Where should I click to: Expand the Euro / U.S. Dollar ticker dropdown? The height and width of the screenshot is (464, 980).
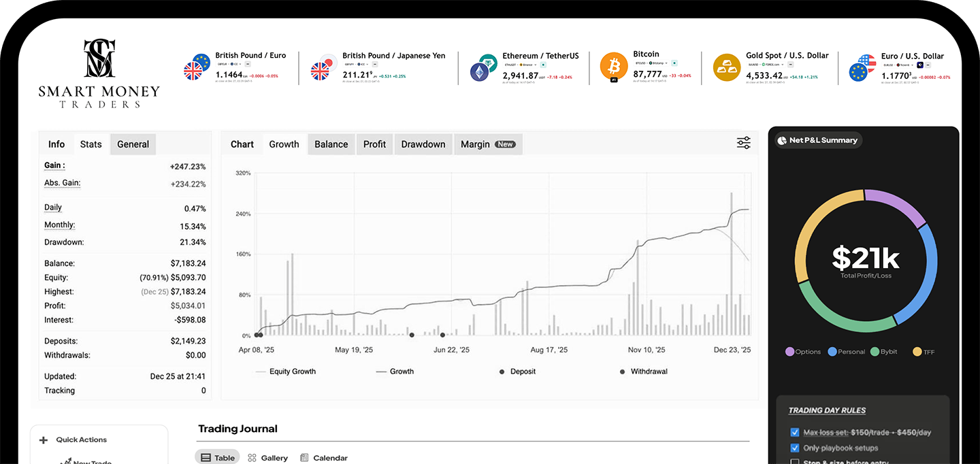[912, 65]
